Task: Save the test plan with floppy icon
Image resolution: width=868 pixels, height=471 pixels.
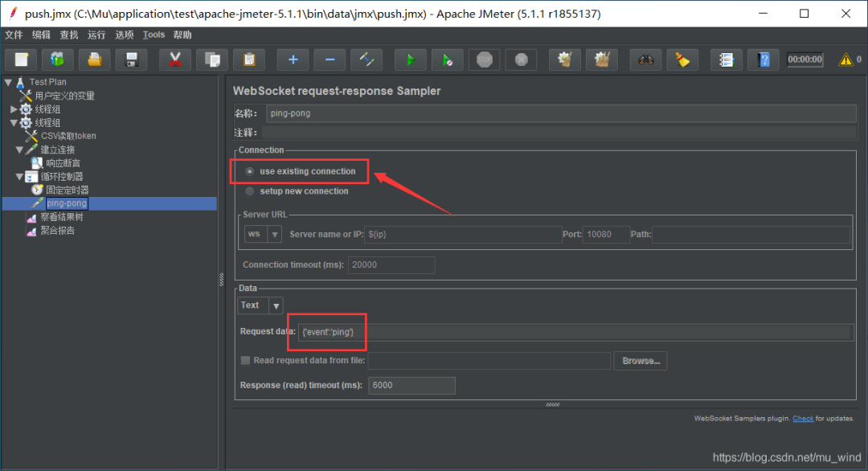Action: tap(132, 59)
